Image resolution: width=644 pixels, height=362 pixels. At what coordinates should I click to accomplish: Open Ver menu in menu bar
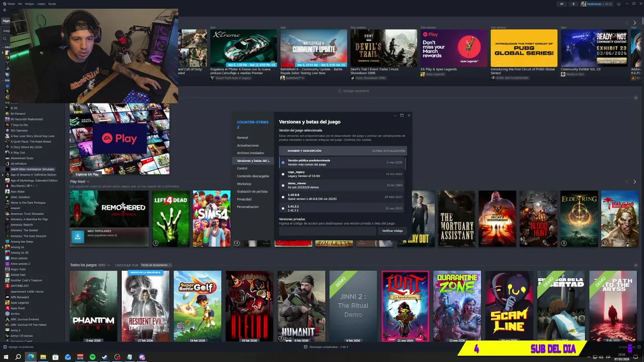[20, 4]
